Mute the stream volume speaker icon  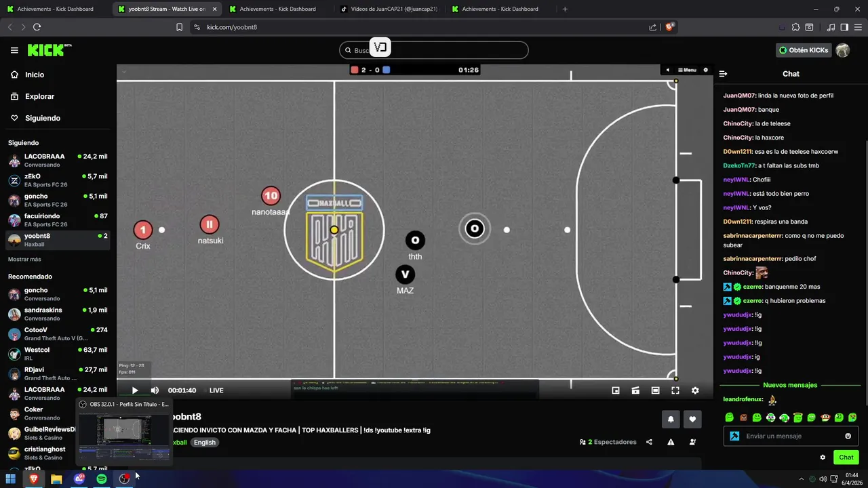pos(155,390)
